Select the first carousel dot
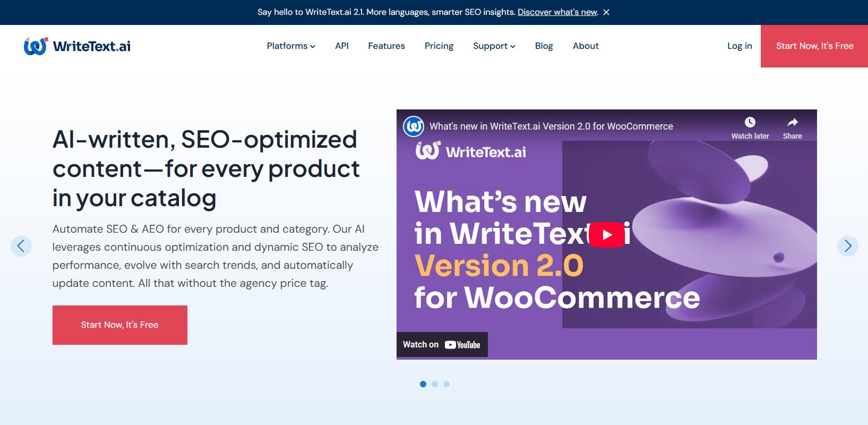 point(423,384)
